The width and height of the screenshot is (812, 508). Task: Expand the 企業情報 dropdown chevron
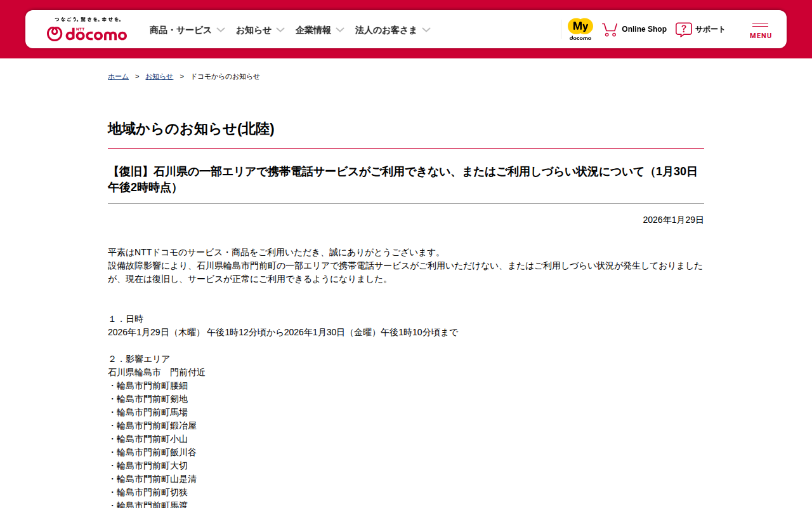(x=340, y=30)
